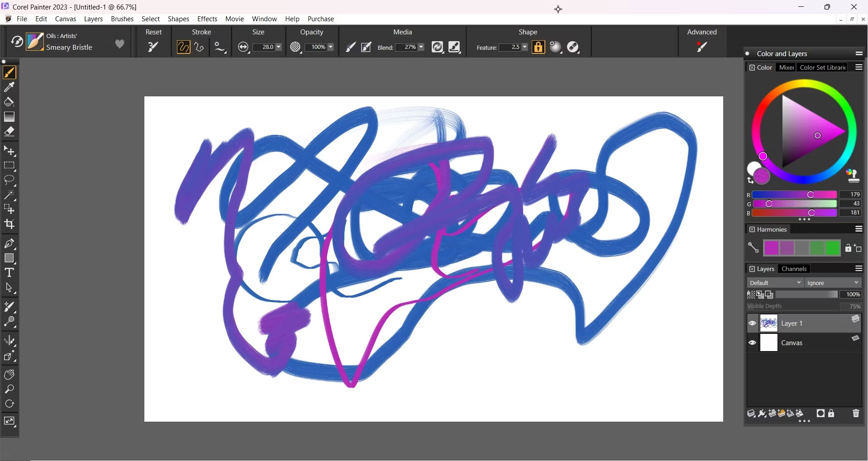
Task: Select the Magnifier tool
Action: pos(9,389)
